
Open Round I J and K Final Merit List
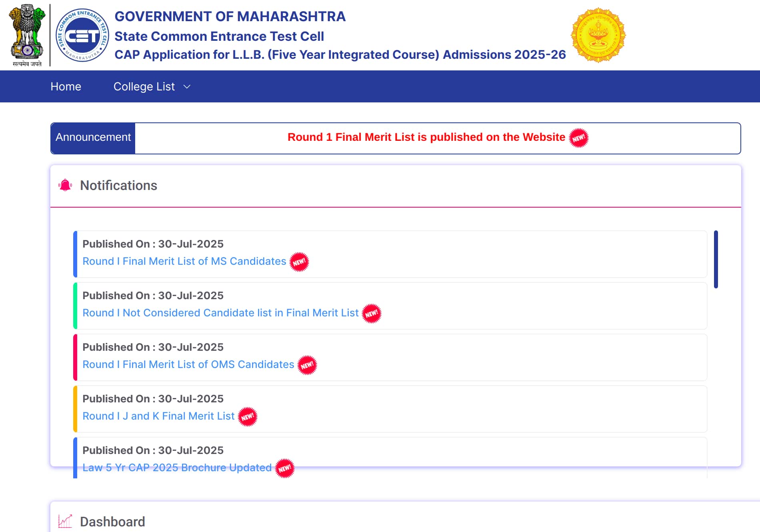(158, 416)
